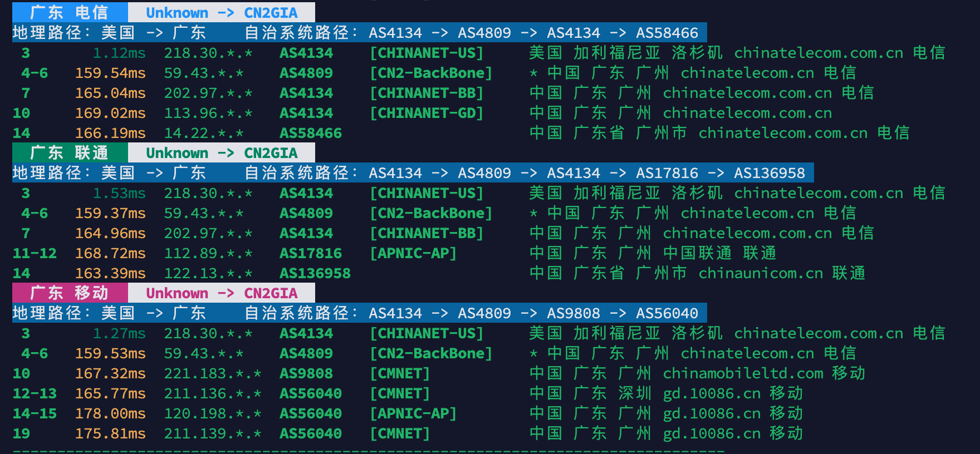Click the 1.12ms latency on the first hop
The height and width of the screenshot is (454, 980).
coord(119,53)
